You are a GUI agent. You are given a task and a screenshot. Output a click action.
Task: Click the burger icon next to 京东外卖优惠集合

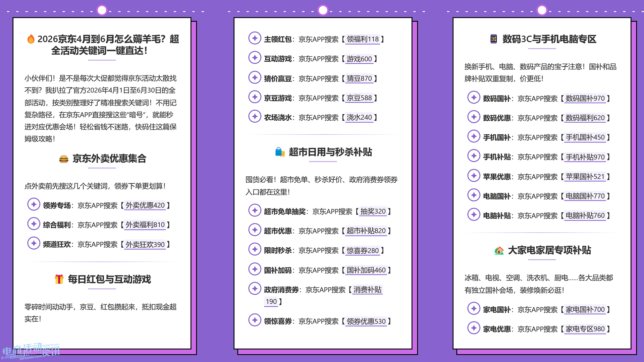[64, 159]
